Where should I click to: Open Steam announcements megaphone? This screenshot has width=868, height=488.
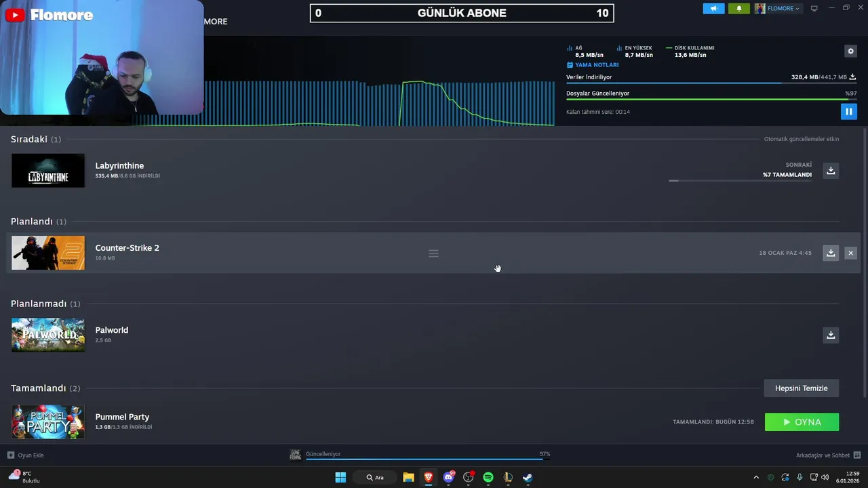(713, 8)
